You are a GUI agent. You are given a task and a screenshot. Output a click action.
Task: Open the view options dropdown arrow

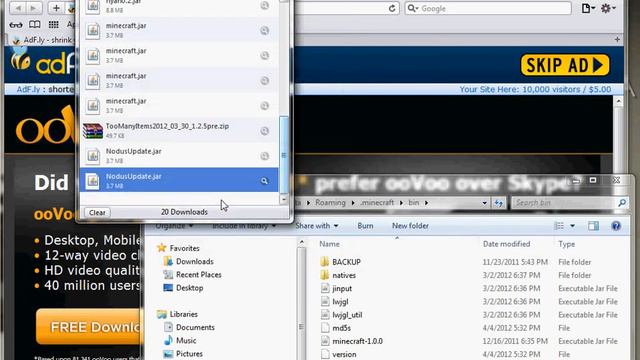click(572, 226)
